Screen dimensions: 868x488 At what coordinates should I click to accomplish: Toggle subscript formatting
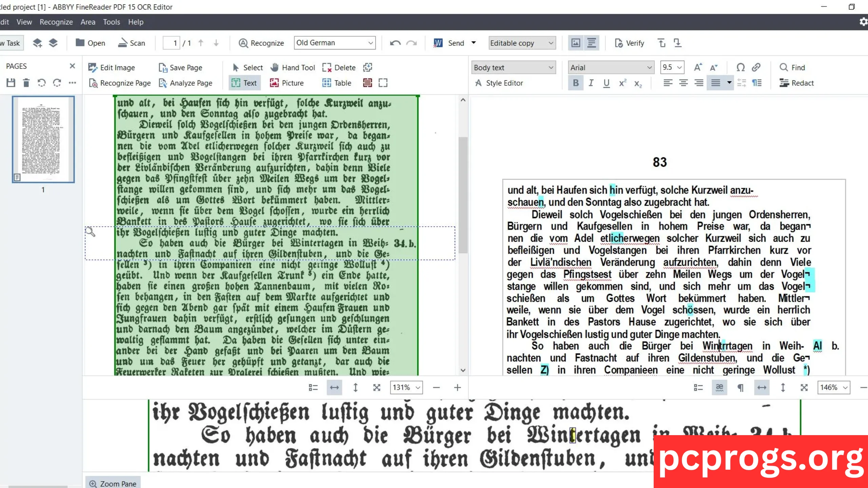coord(638,84)
